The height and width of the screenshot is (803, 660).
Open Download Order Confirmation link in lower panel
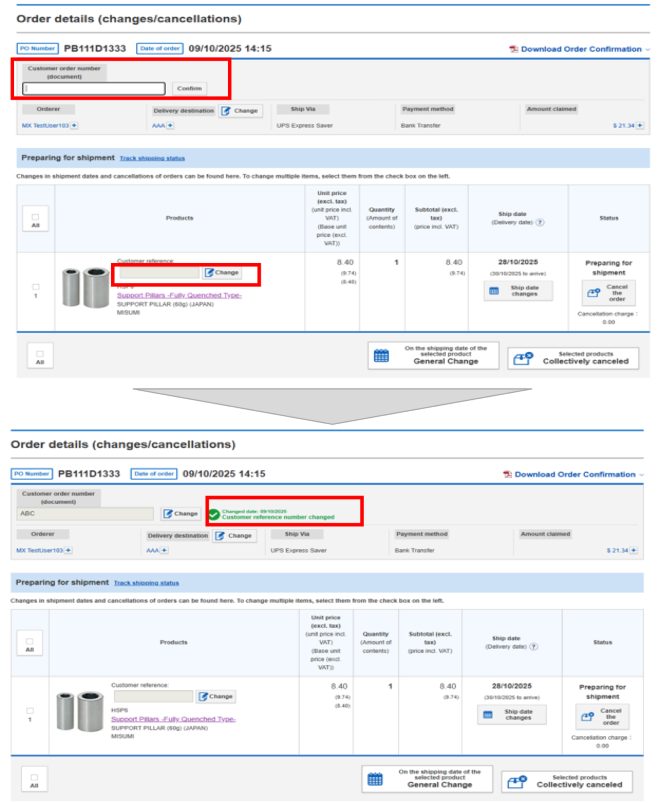575,475
